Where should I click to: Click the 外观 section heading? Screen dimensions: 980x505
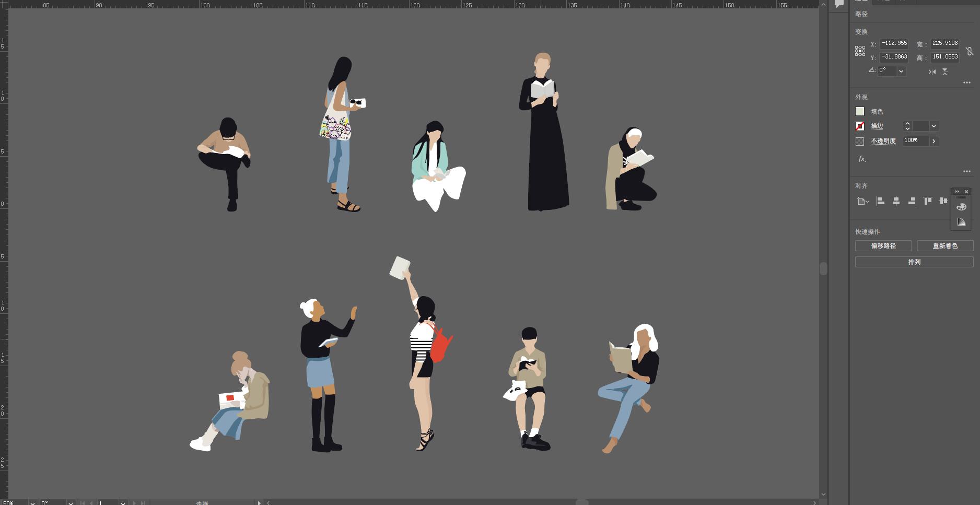pos(861,97)
